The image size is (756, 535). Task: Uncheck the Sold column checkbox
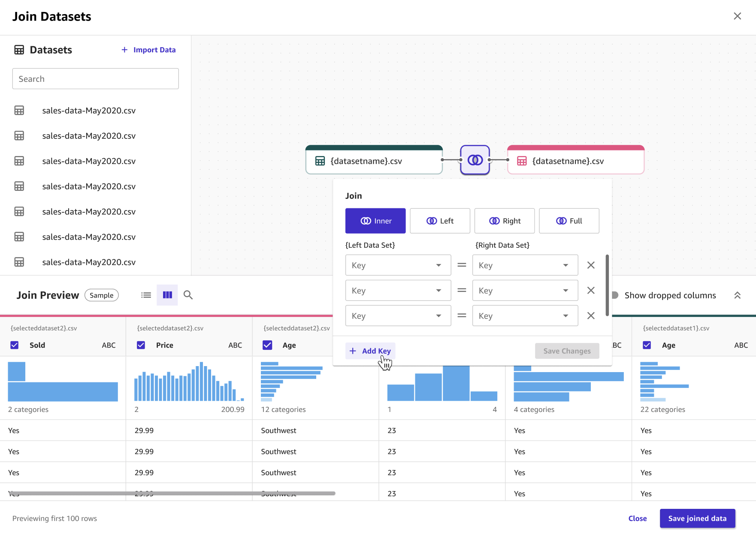click(15, 345)
